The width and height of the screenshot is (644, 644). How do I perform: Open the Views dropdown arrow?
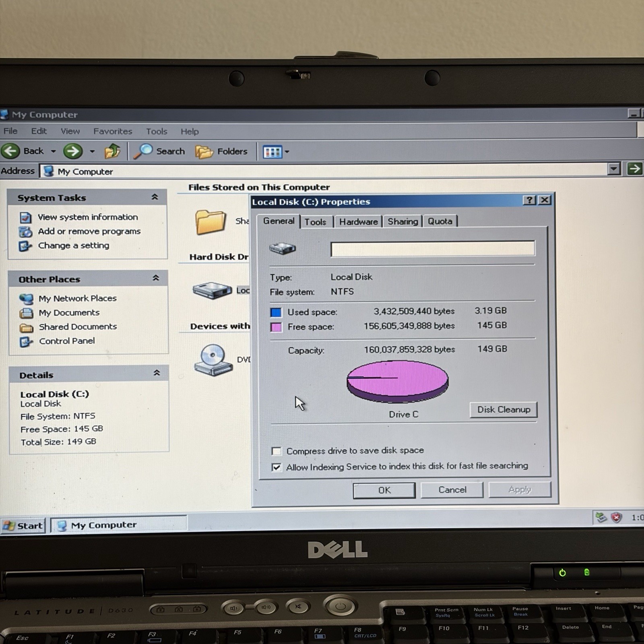pyautogui.click(x=287, y=152)
